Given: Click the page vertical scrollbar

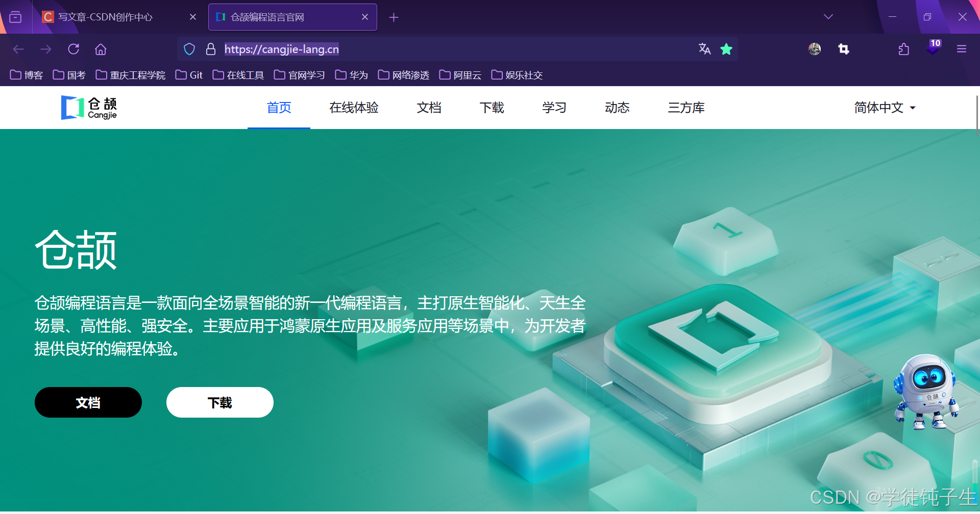Looking at the screenshot, I should [x=977, y=115].
